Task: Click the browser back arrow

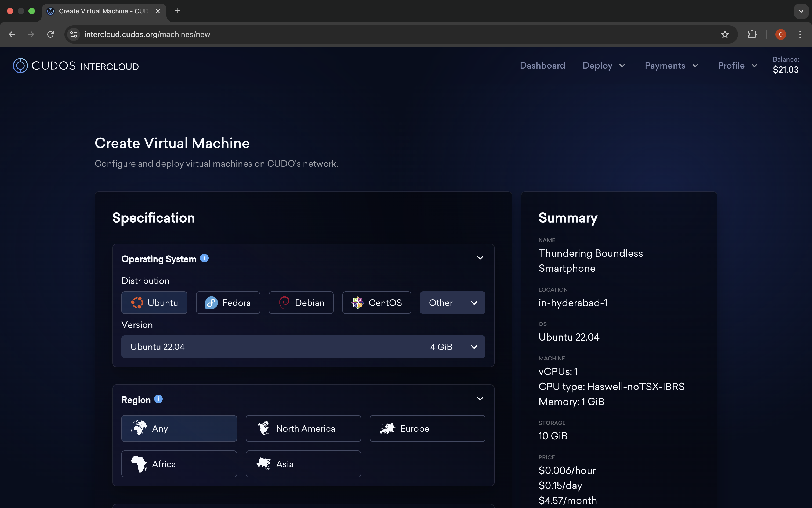Action: [12, 34]
